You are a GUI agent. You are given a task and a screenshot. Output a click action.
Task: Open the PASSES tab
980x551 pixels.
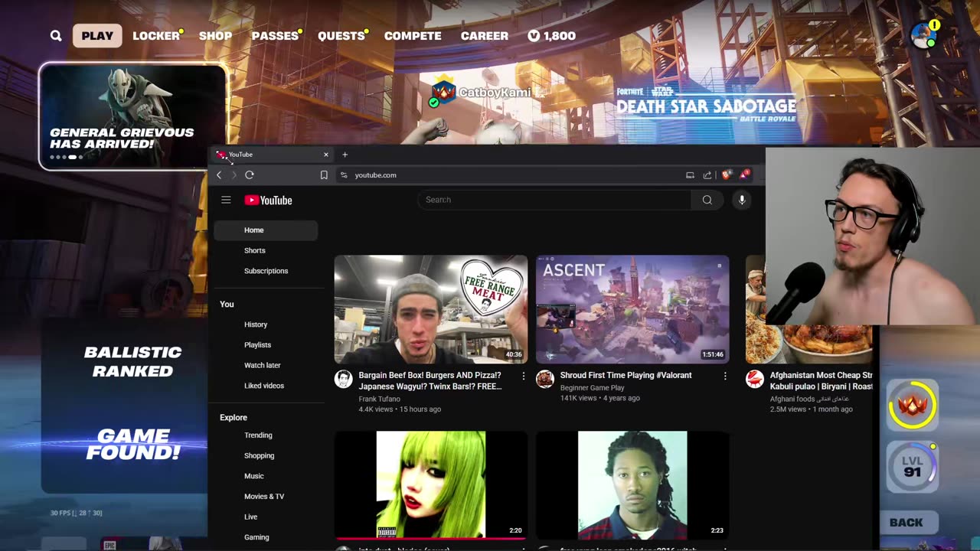point(275,35)
